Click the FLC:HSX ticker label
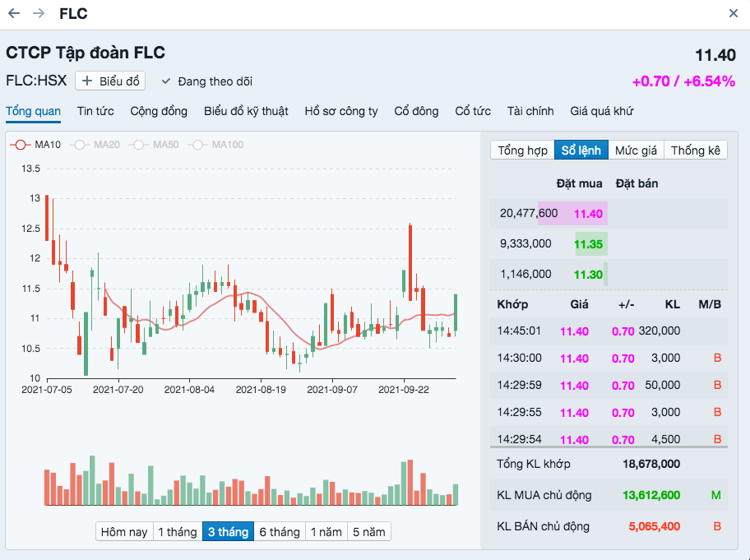 tap(36, 81)
